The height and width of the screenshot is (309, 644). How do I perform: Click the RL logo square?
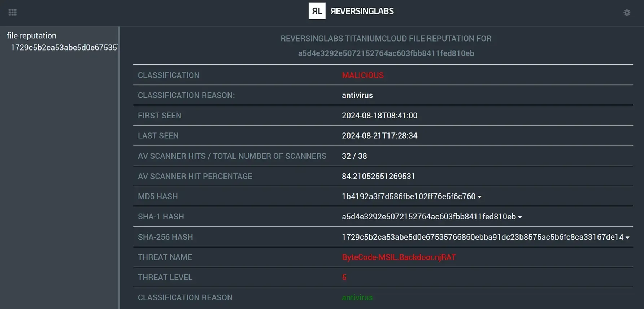coord(317,11)
